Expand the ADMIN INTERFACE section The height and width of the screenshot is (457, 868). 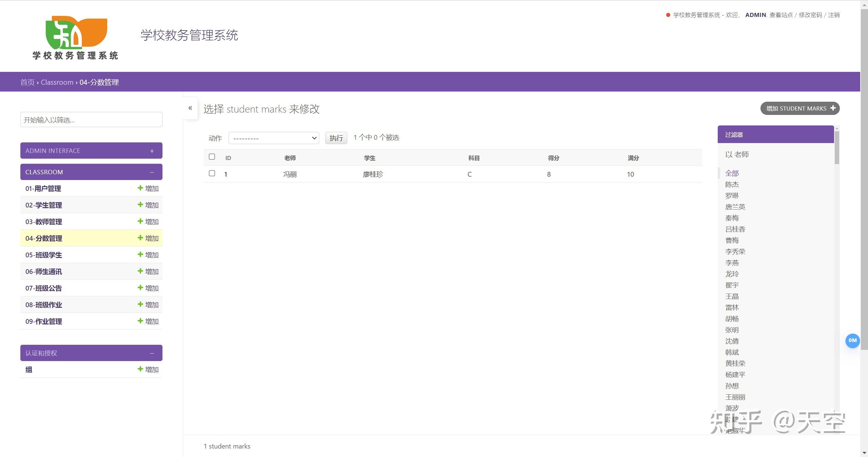tap(152, 151)
